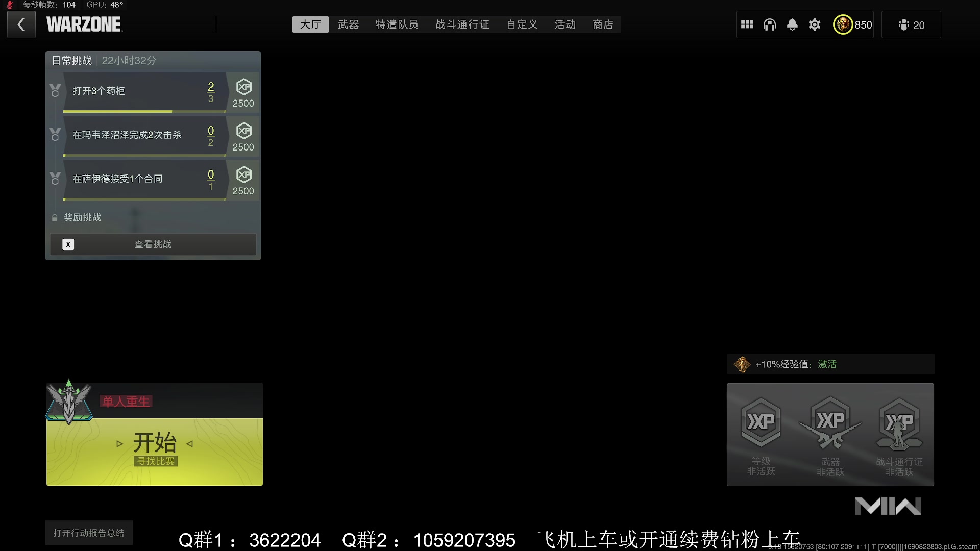Switch to the 大厅 tab
This screenshot has height=551, width=980.
tap(310, 24)
